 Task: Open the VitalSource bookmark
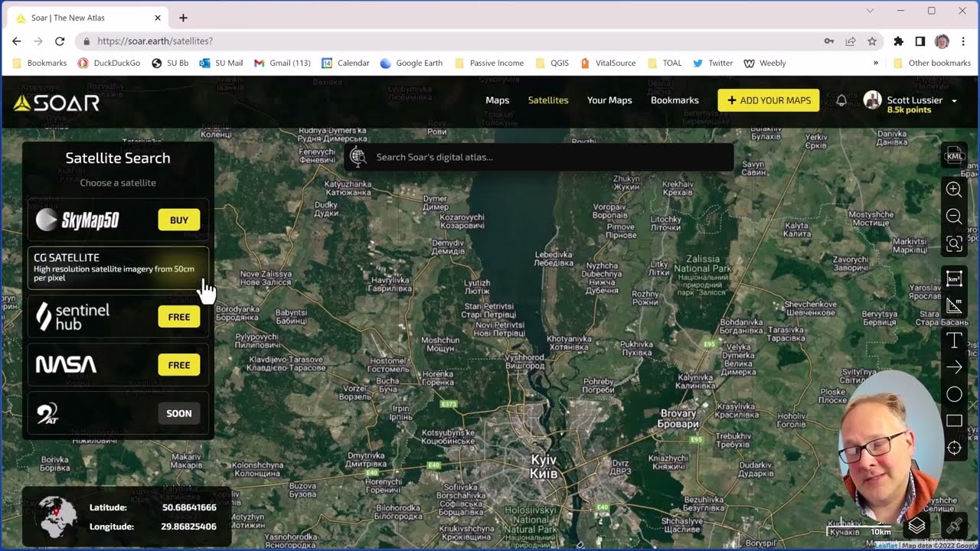point(608,63)
